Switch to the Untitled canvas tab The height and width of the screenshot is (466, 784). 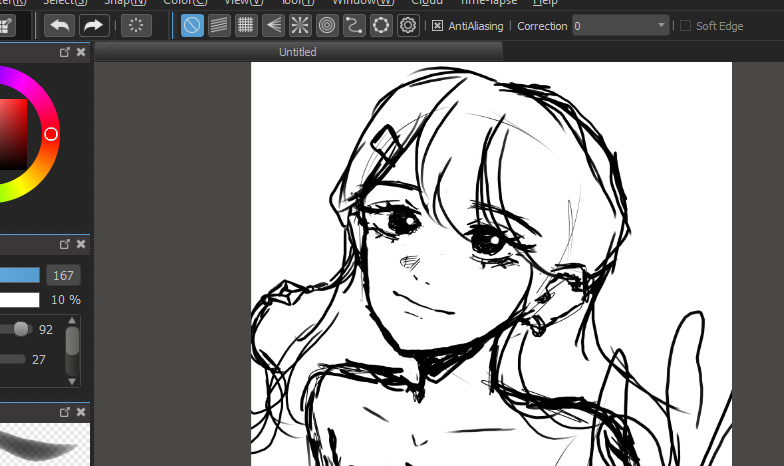coord(298,52)
